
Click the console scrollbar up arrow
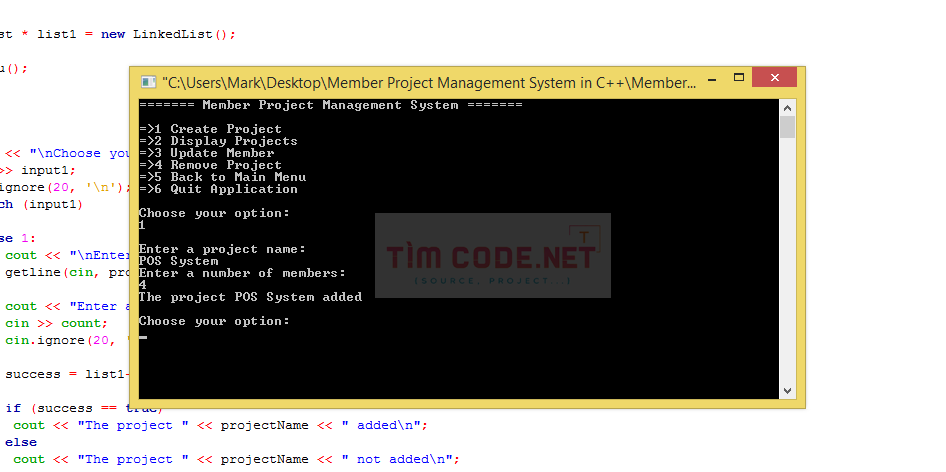click(x=787, y=108)
